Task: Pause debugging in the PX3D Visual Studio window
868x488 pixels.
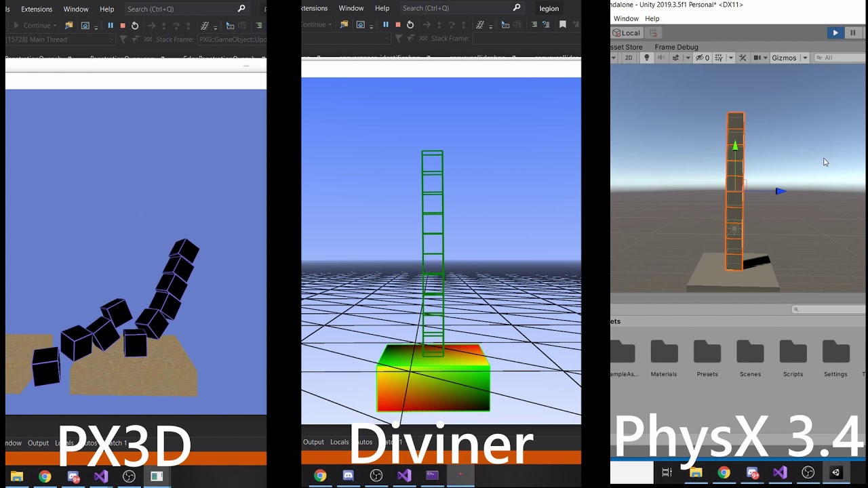Action: point(111,25)
